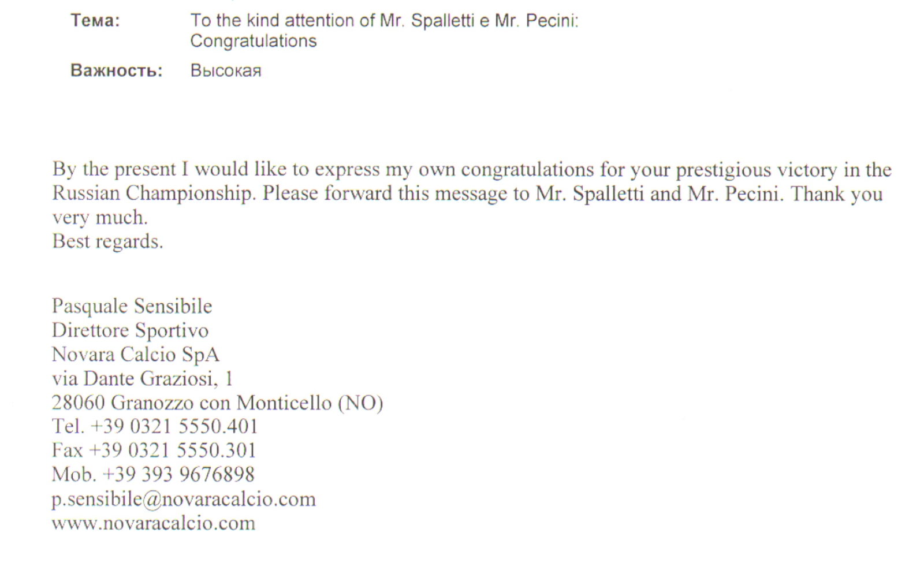Click the 28060 Granozzo con Monticello line
This screenshot has width=924, height=566.
[217, 403]
